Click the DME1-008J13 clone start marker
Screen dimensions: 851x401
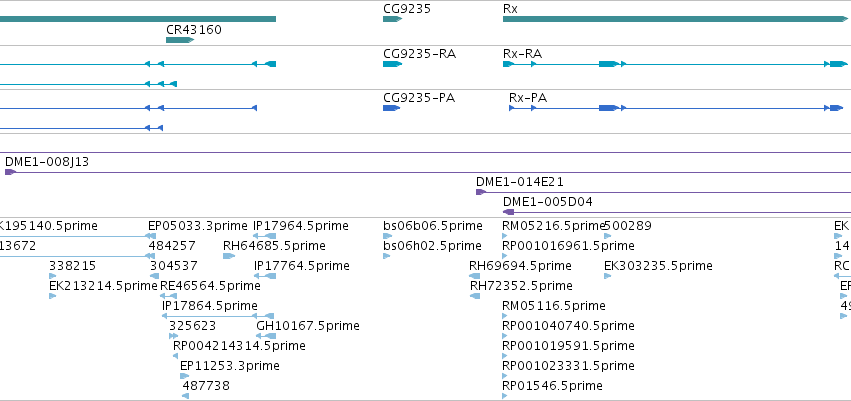10,172
